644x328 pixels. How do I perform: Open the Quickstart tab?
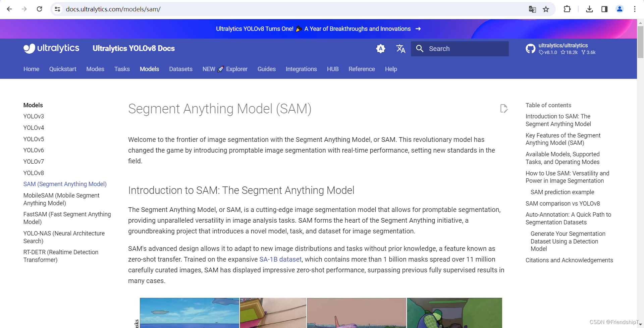(x=63, y=69)
